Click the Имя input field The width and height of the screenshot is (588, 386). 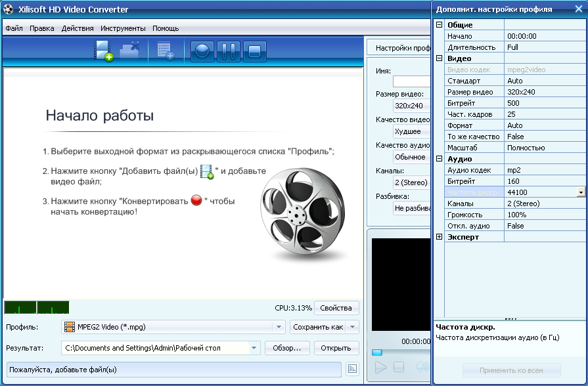point(412,81)
